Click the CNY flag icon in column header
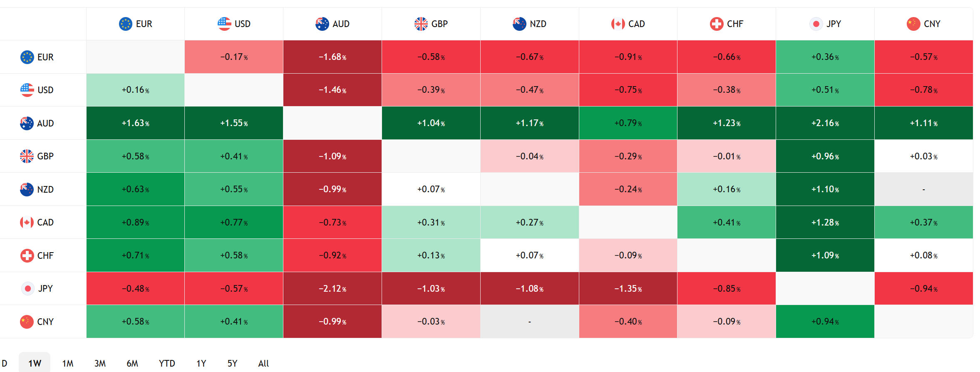 point(913,24)
